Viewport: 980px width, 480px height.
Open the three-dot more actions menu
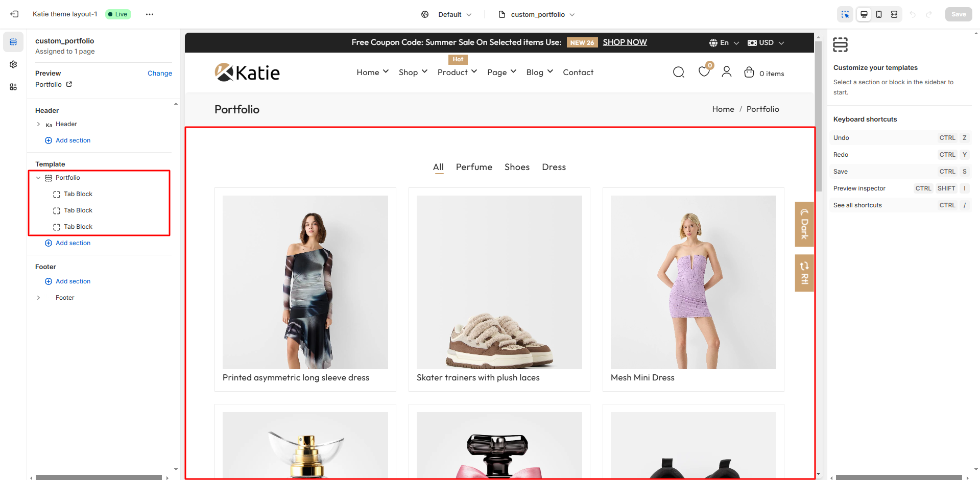[x=149, y=14]
